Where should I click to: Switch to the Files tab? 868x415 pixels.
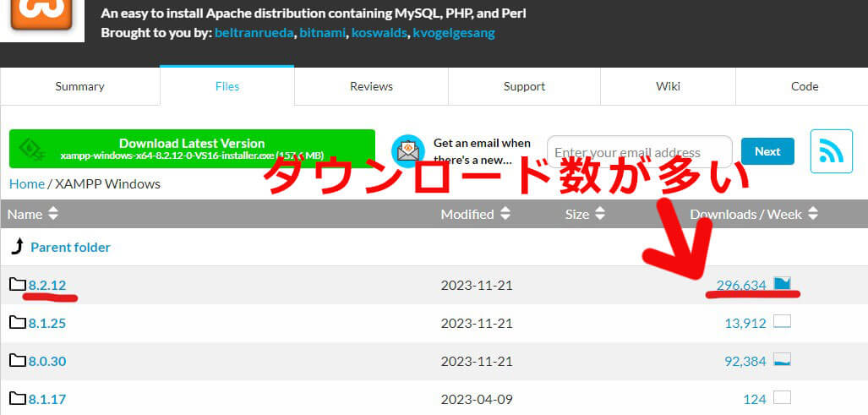227,86
